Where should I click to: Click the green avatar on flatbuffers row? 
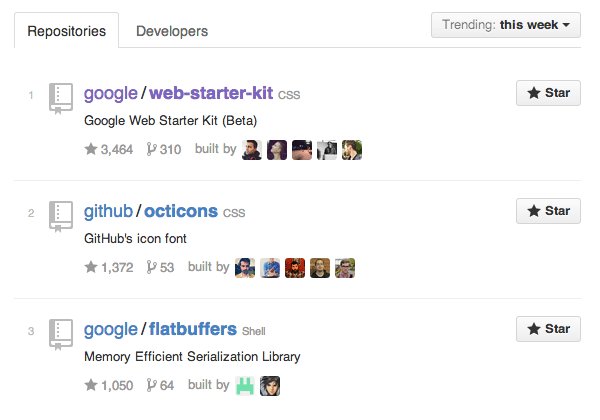point(245,386)
